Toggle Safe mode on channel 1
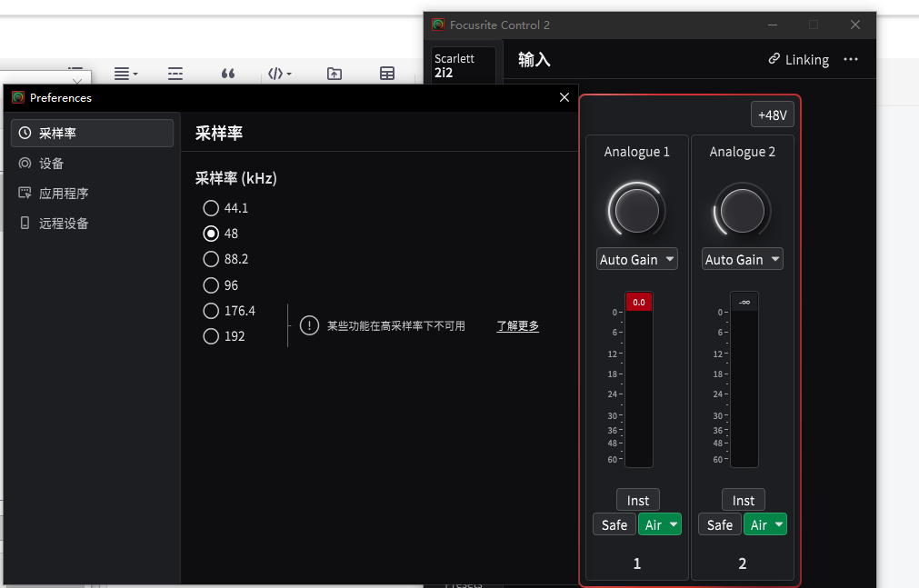Viewport: 919px width, 588px height. click(614, 524)
